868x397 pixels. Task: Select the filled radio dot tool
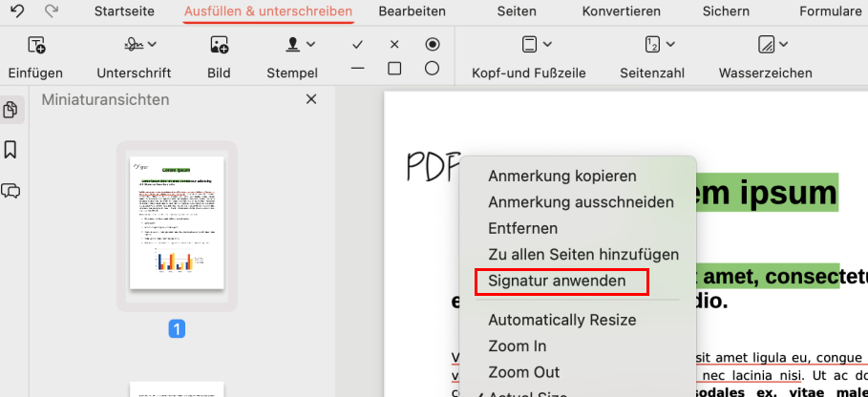click(433, 45)
